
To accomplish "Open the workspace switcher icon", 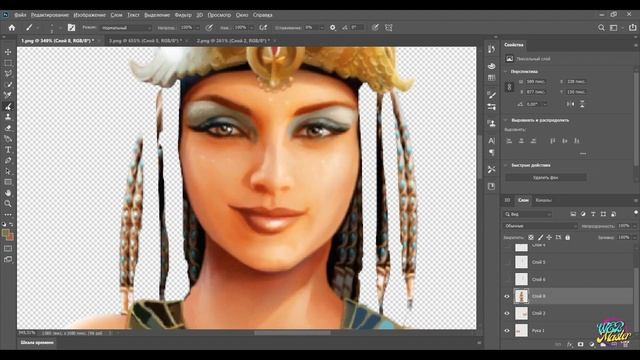I will [613, 28].
